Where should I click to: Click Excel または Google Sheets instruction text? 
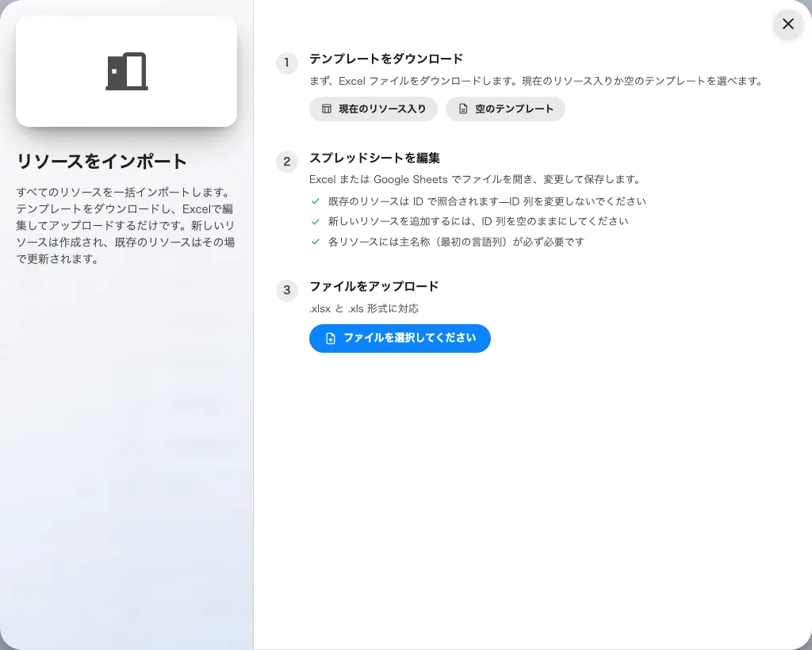475,180
